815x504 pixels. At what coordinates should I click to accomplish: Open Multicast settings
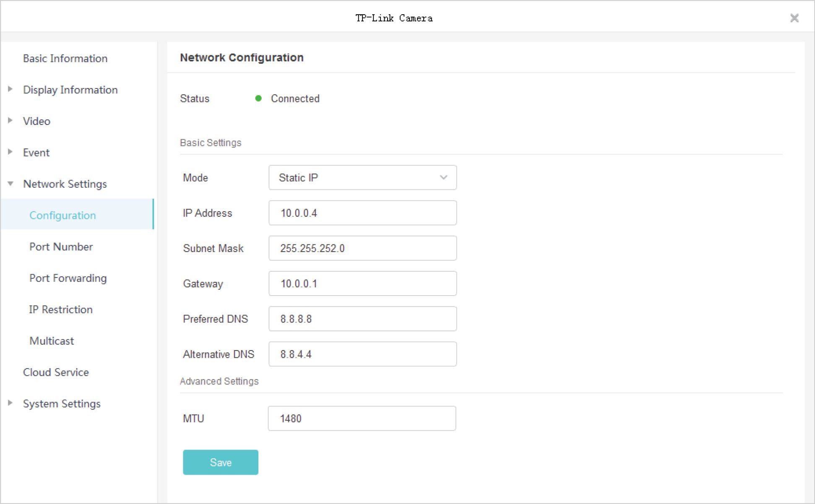tap(52, 341)
